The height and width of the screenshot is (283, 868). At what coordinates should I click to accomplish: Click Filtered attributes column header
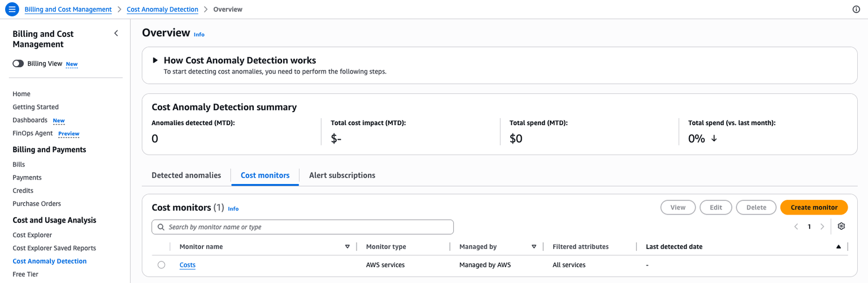tap(580, 247)
